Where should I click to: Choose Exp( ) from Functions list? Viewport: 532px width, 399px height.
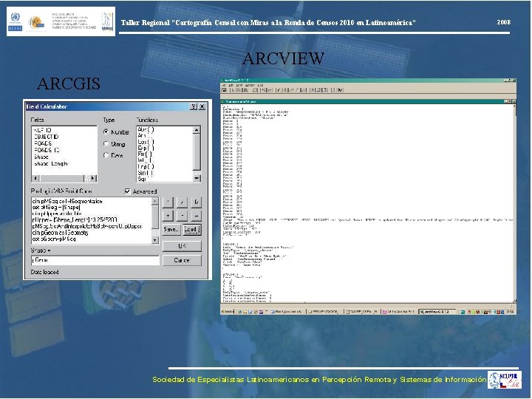(x=146, y=148)
